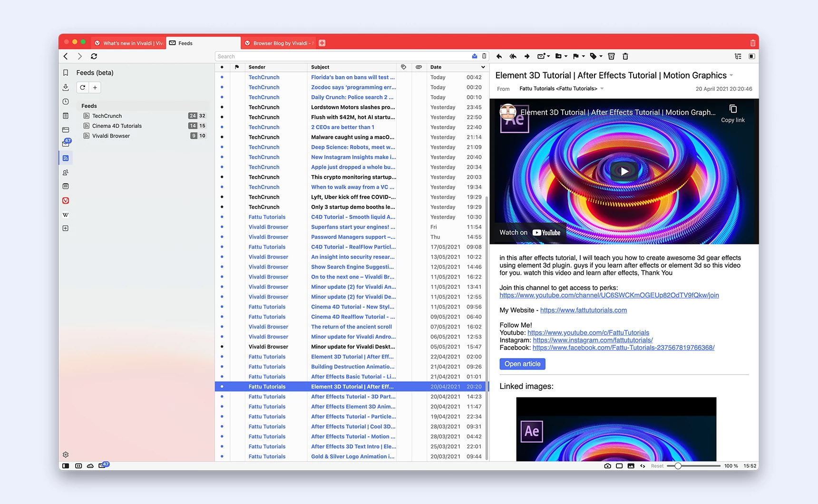Open the Notes panel icon
818x504 pixels.
[x=66, y=116]
